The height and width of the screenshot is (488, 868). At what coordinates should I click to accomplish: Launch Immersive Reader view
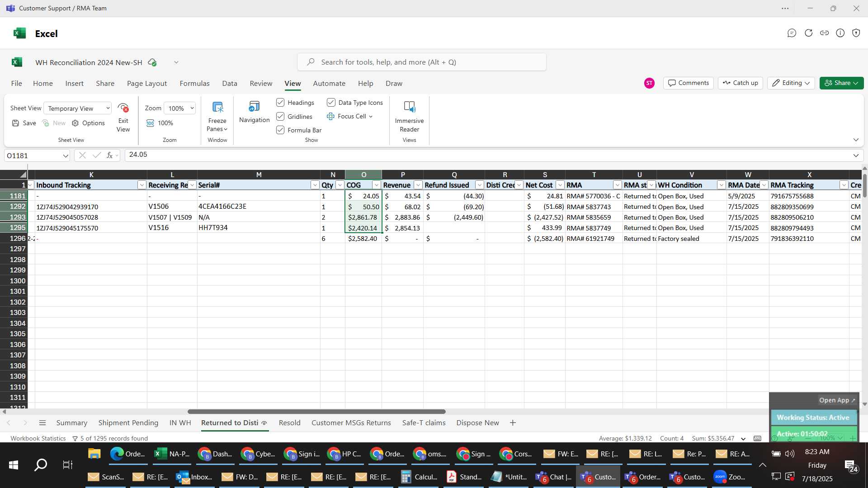coord(409,107)
